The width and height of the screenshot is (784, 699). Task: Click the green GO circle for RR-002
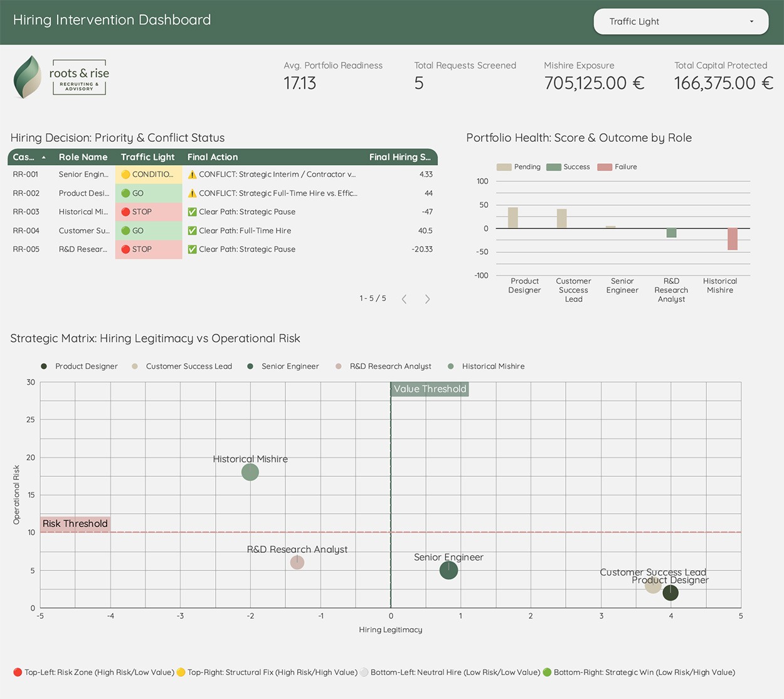(125, 193)
